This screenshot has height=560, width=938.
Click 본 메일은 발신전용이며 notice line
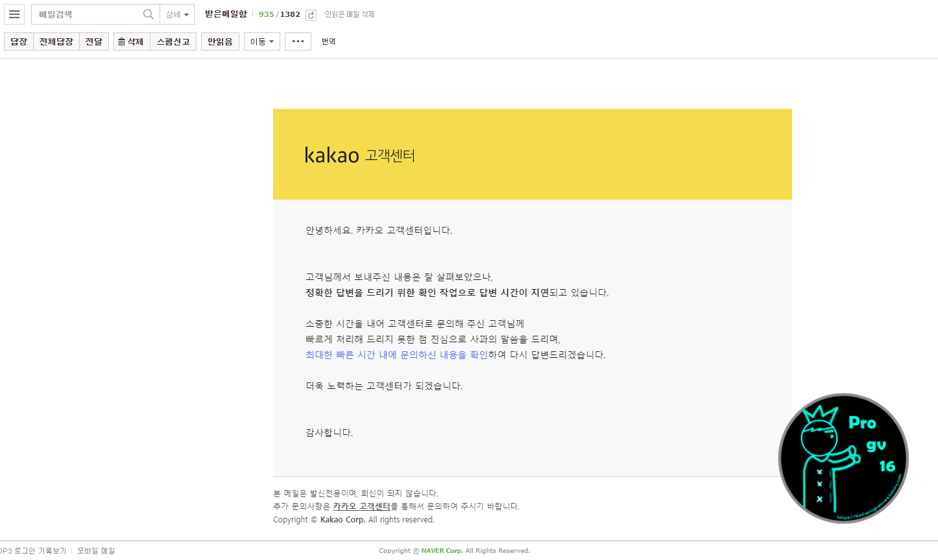tap(356, 493)
